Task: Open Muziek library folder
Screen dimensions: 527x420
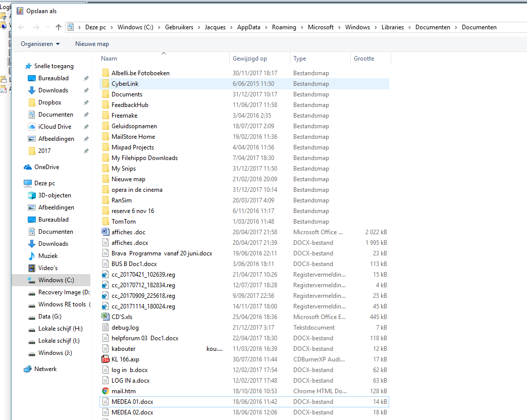Action: [x=43, y=256]
